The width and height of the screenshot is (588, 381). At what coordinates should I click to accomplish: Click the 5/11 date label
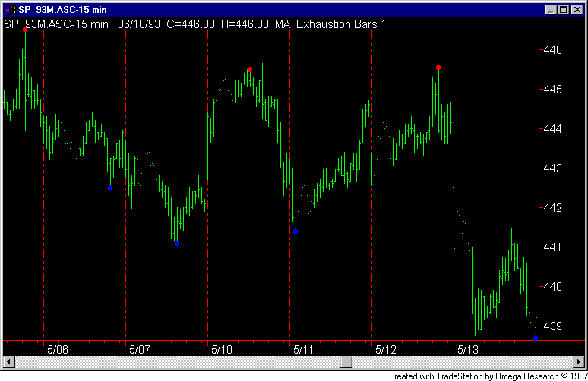point(303,350)
